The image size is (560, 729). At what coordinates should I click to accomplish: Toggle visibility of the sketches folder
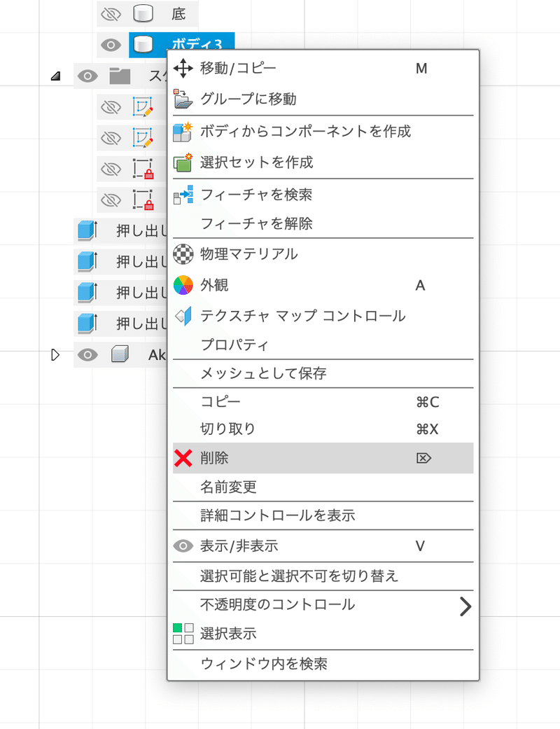pyautogui.click(x=87, y=76)
